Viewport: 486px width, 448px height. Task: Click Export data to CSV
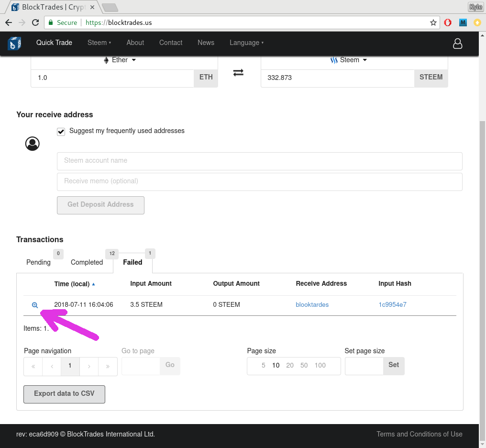click(x=64, y=394)
